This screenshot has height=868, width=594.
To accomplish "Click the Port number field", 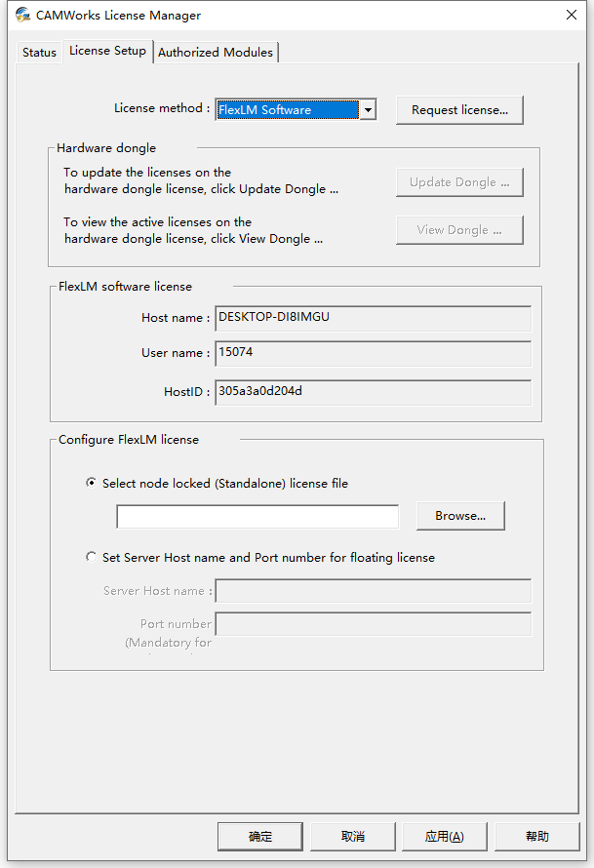I will [x=374, y=624].
